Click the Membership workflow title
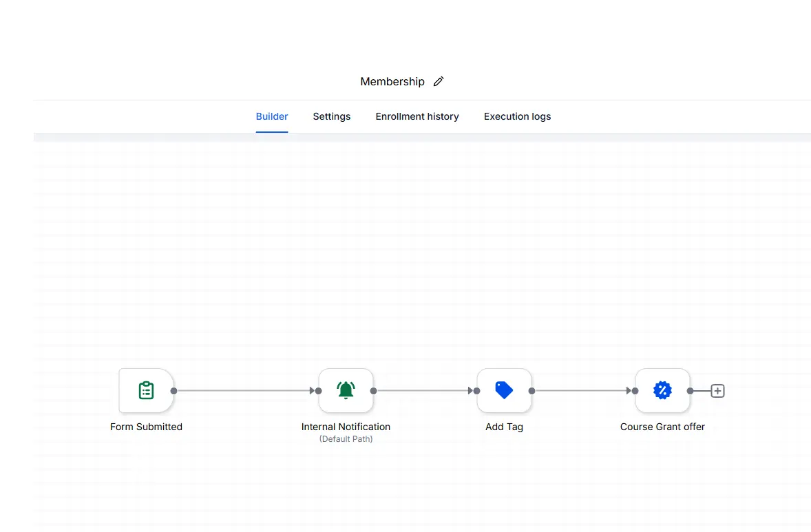The height and width of the screenshot is (532, 811). 392,82
